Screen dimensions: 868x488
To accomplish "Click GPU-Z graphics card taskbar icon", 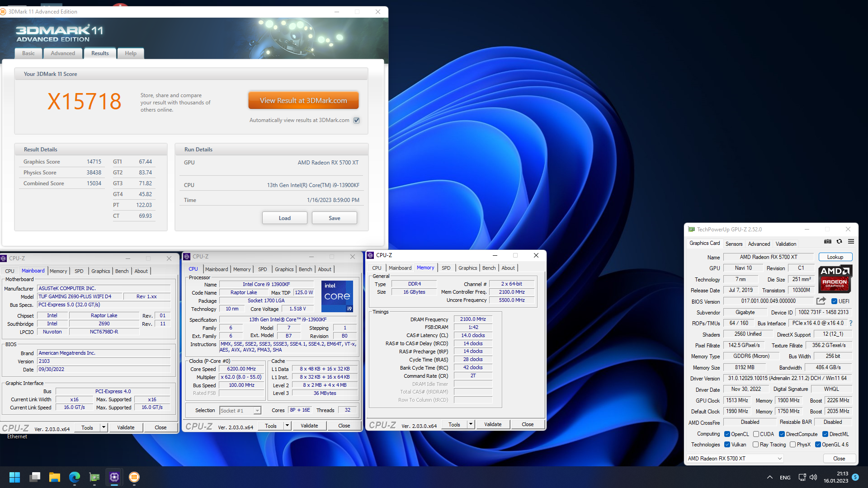I will coord(94,477).
